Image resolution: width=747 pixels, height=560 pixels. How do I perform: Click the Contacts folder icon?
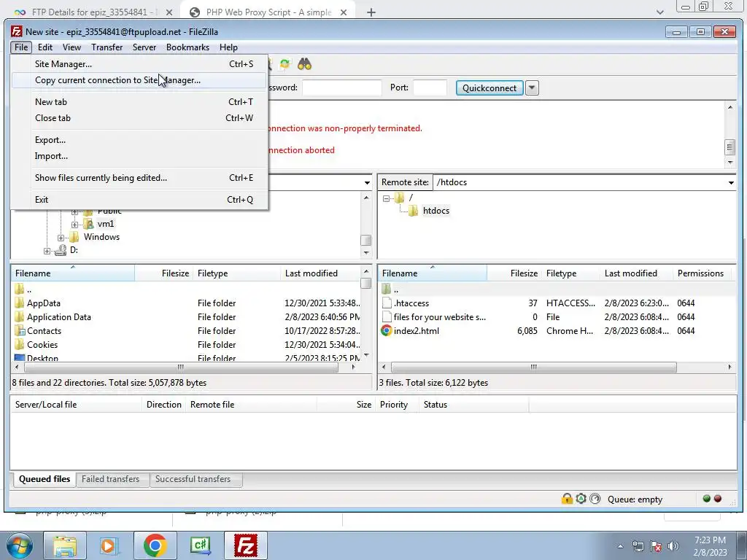20,330
